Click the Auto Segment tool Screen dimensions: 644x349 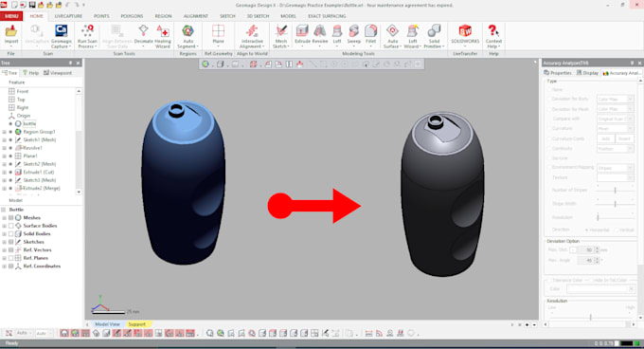pyautogui.click(x=188, y=36)
